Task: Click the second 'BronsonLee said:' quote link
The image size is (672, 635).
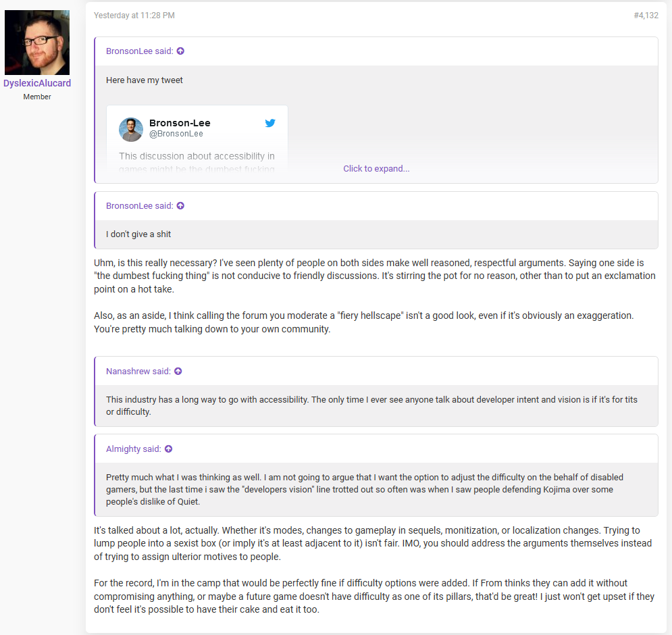Action: [140, 206]
